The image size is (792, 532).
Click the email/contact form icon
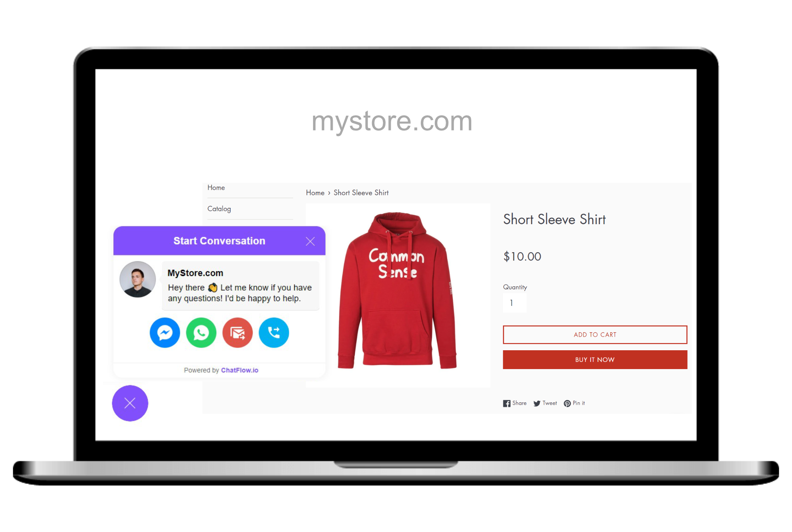[237, 333]
